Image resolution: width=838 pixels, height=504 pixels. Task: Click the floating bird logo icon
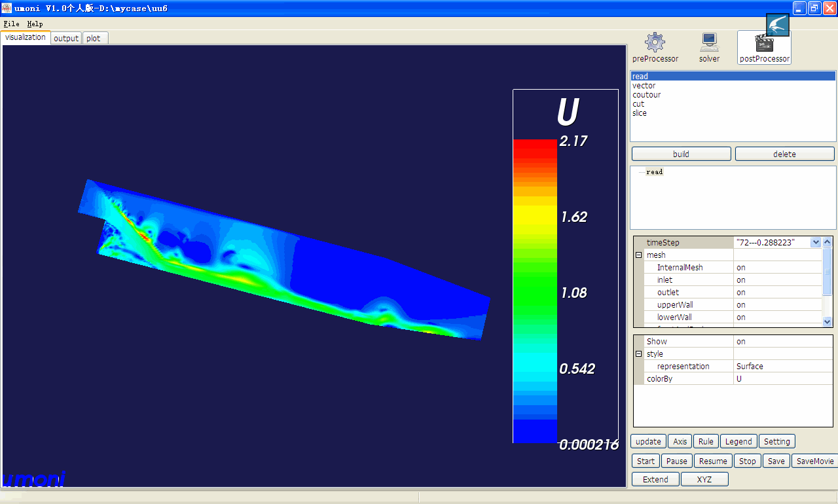click(x=778, y=25)
